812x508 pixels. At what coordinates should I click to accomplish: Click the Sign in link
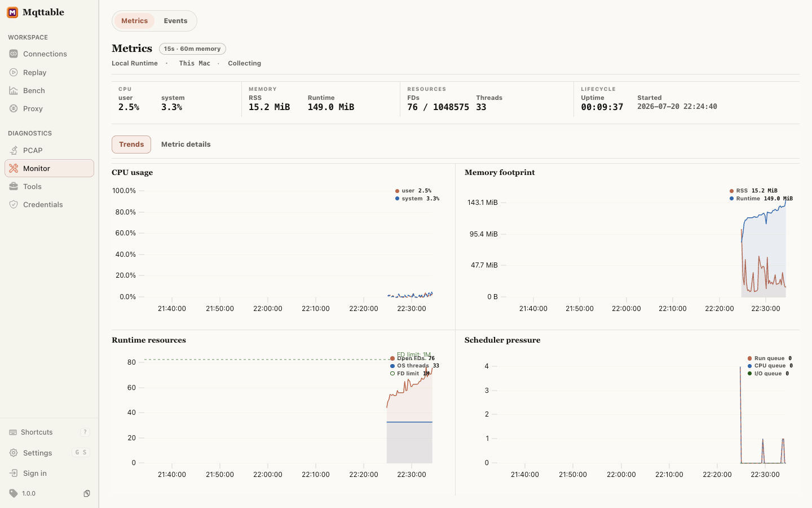(x=34, y=473)
